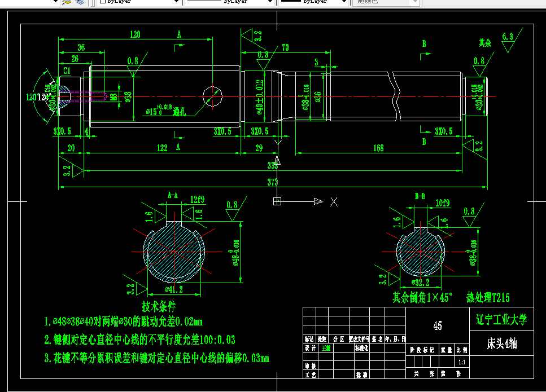Select the 标准化 cell in title block

coord(362,348)
